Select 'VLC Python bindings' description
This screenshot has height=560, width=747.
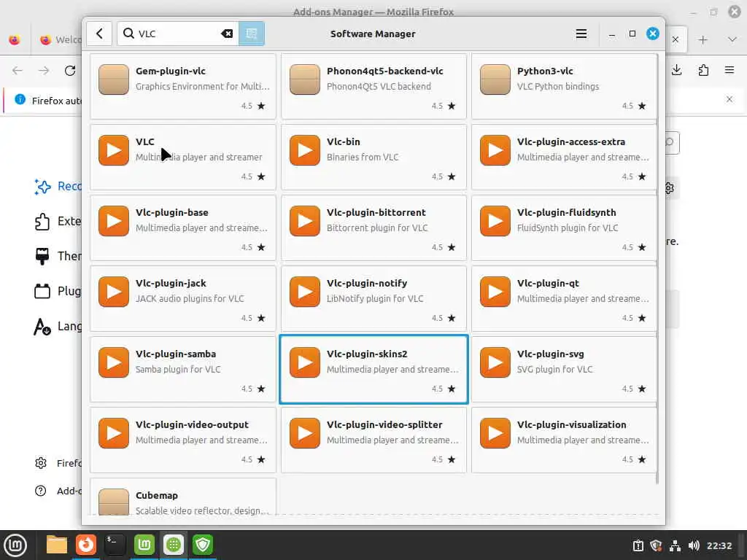click(558, 86)
